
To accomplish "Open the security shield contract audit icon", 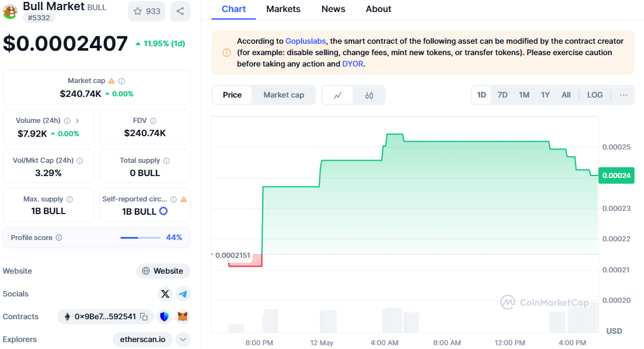I will click(164, 317).
